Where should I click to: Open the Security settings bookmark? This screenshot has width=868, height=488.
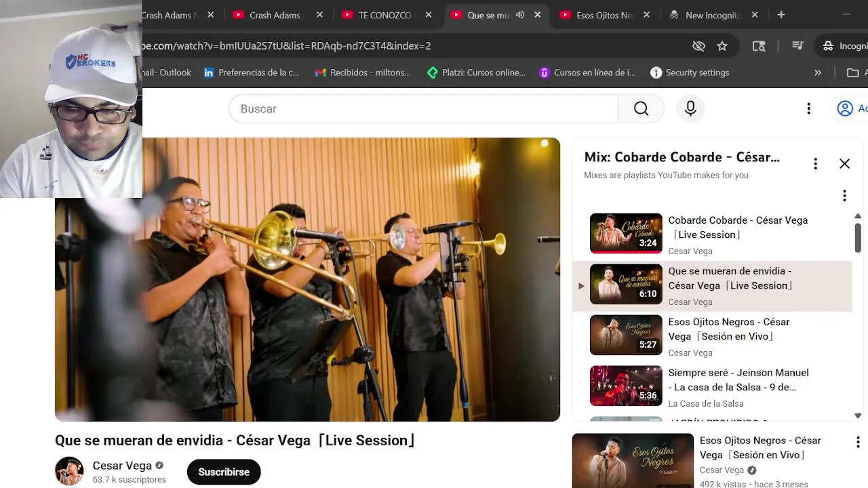tap(690, 73)
